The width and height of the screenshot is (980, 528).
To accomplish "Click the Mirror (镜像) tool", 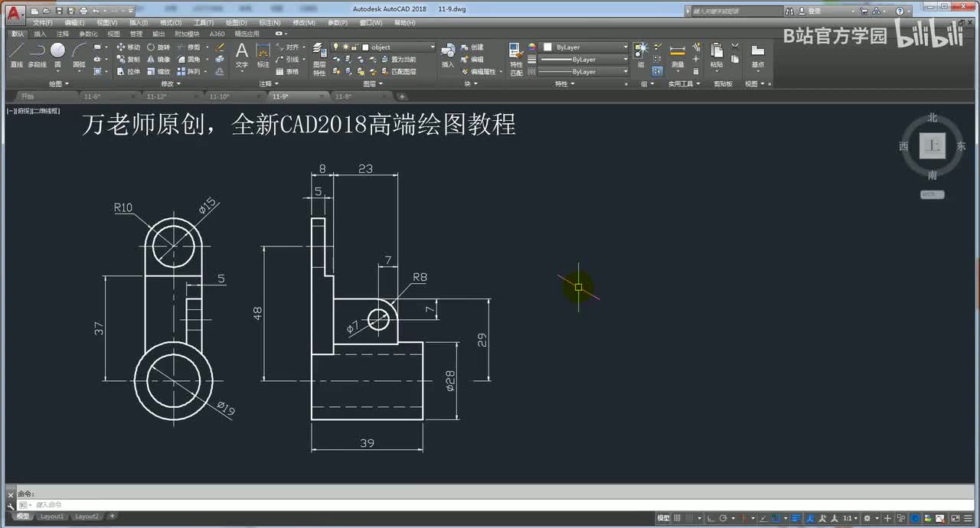I will tap(158, 59).
